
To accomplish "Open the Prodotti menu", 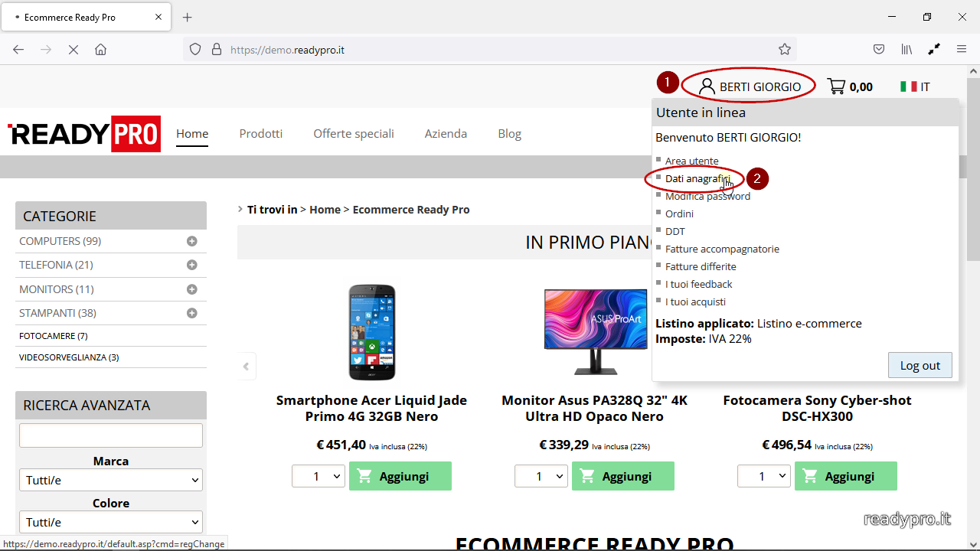I will pyautogui.click(x=261, y=133).
